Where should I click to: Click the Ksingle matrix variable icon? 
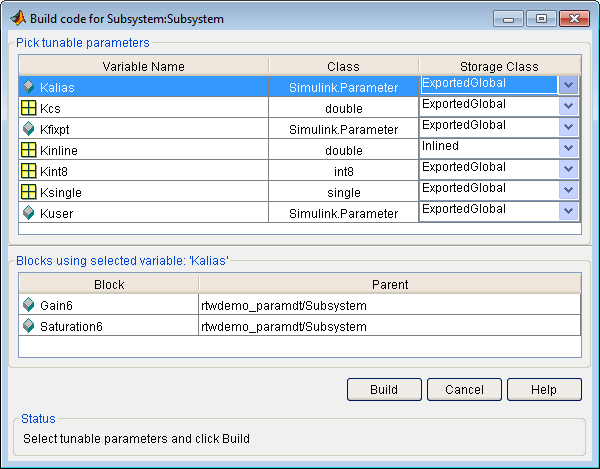pyautogui.click(x=29, y=192)
